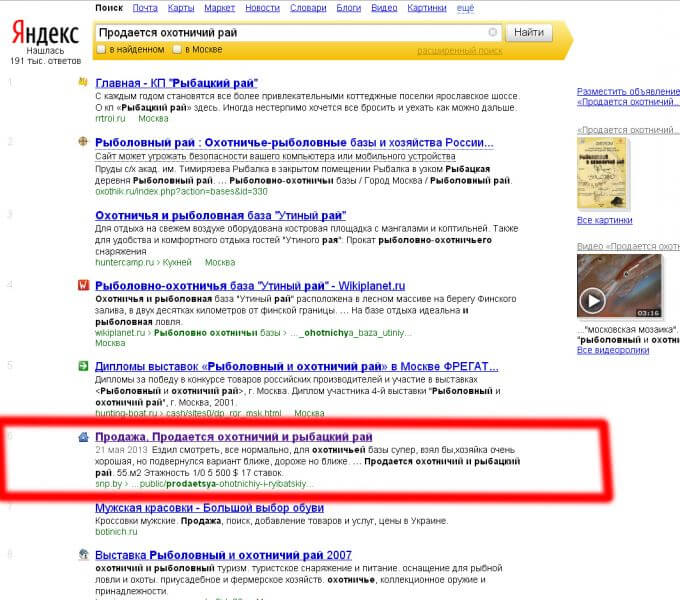Image resolution: width=680 pixels, height=600 pixels.
Task: Select the Поиск tab
Action: (x=109, y=8)
